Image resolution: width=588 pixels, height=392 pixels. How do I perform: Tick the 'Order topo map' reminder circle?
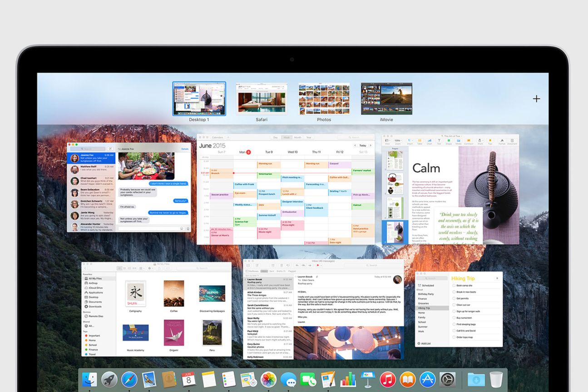point(454,337)
